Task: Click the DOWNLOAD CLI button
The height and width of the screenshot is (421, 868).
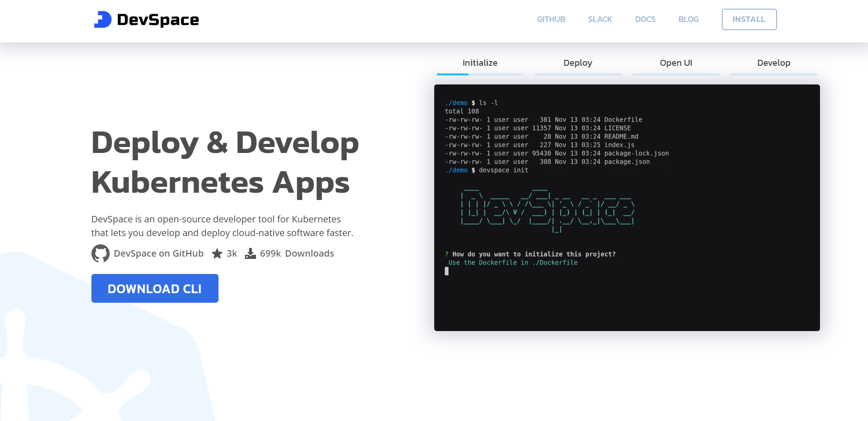Action: click(154, 288)
